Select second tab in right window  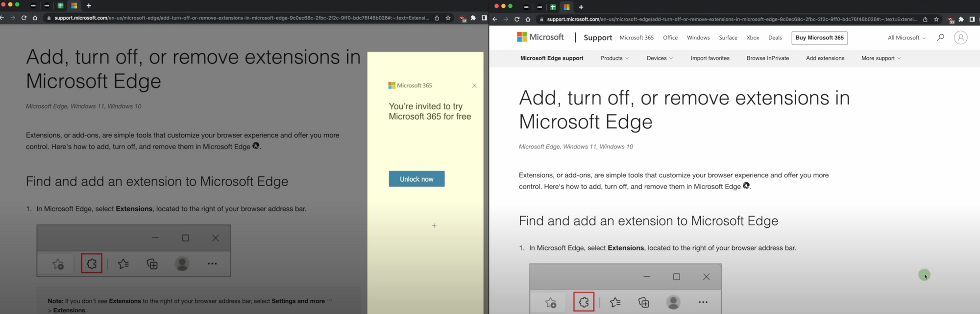(x=539, y=7)
